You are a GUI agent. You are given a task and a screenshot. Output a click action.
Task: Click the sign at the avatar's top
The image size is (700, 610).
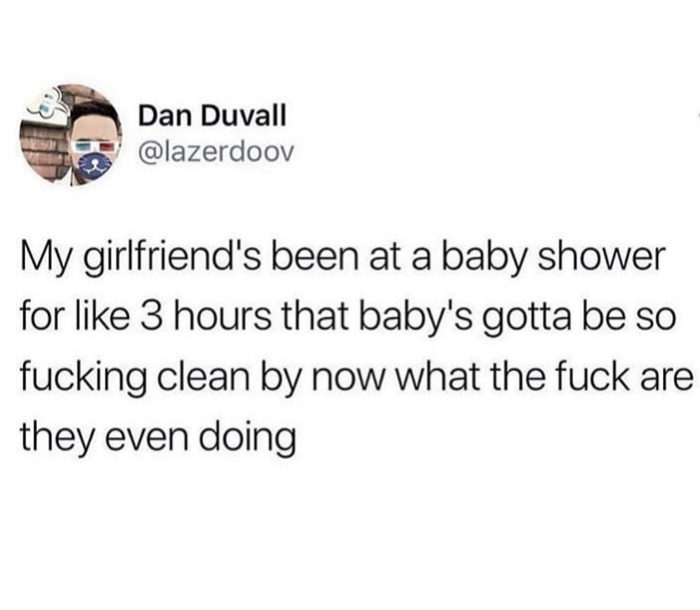(x=49, y=105)
